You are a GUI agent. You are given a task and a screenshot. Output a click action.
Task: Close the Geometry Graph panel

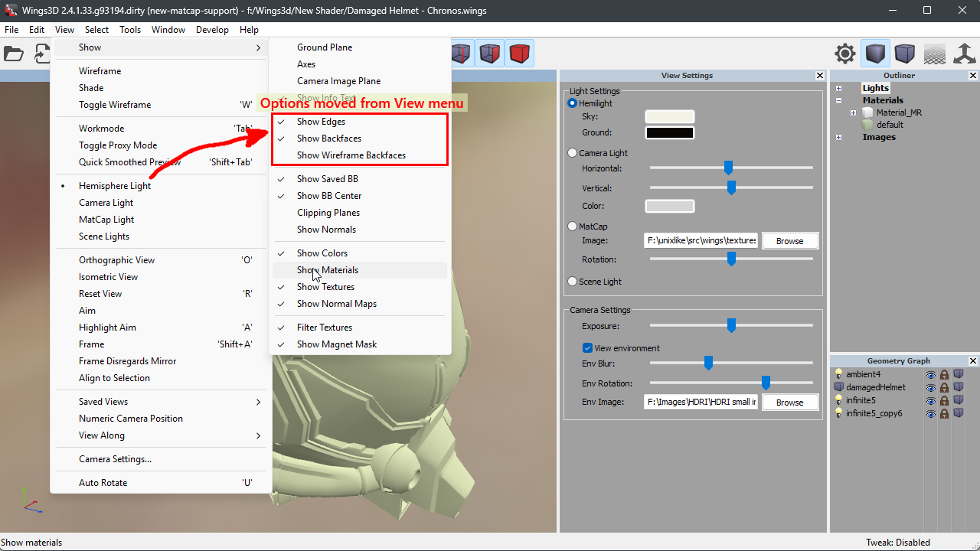[x=973, y=361]
